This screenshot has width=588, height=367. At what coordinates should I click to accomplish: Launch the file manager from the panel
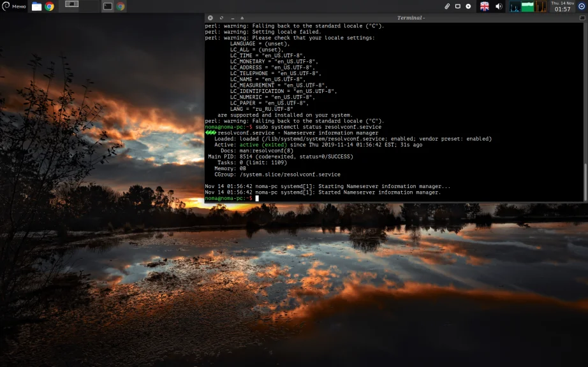(x=37, y=6)
